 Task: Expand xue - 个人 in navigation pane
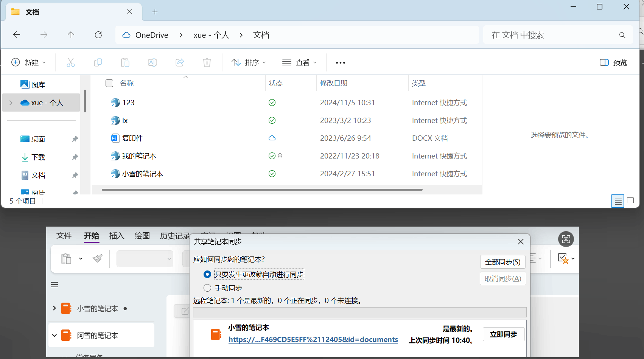[x=11, y=103]
